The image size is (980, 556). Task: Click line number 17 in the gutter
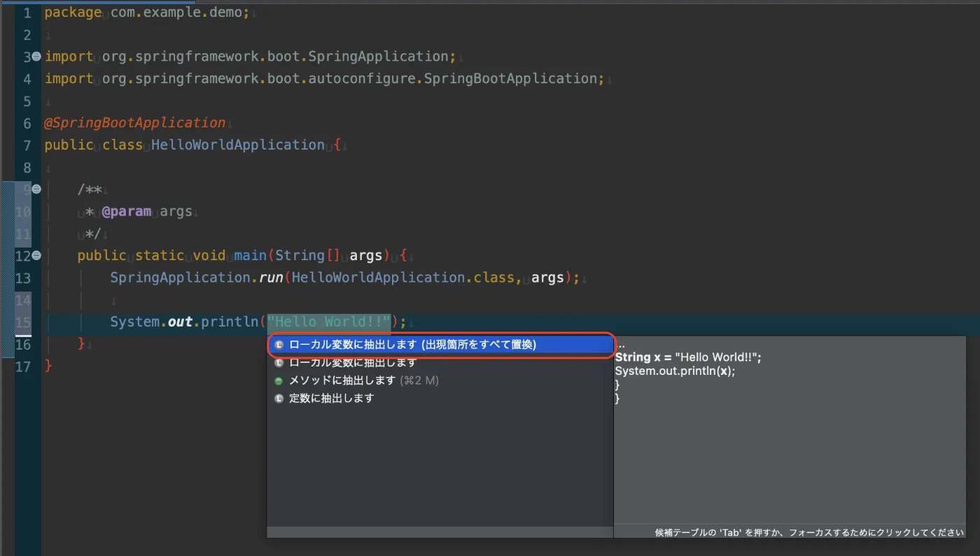(23, 366)
